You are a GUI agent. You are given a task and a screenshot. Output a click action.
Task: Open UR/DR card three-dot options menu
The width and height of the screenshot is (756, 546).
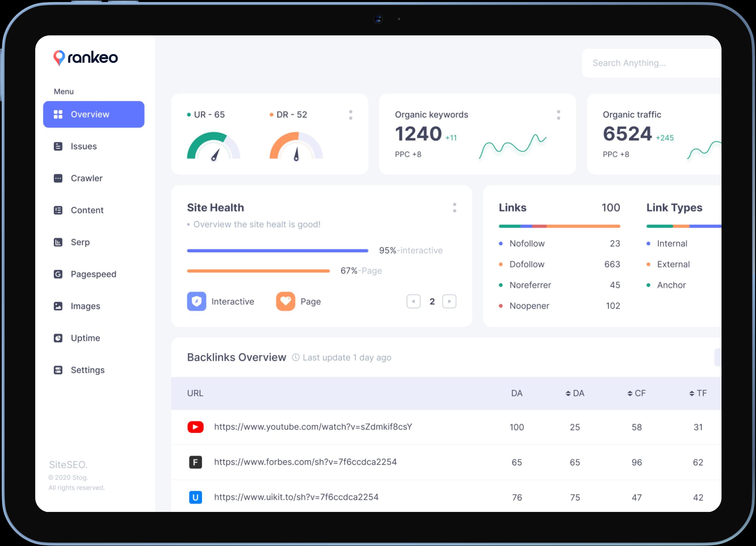point(350,115)
